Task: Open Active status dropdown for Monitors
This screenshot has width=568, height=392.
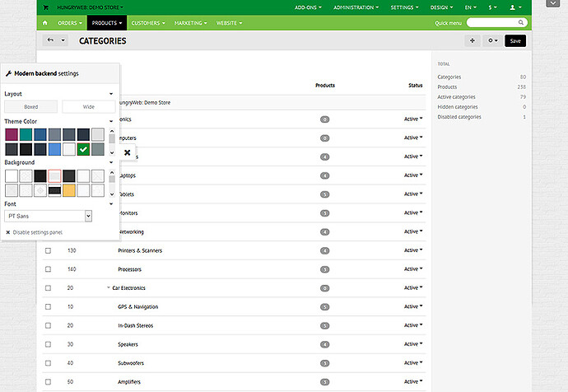Action: click(x=413, y=213)
